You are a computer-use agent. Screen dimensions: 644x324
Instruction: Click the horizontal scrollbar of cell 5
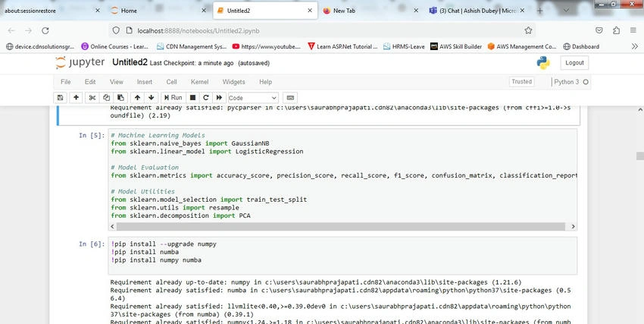coord(342,227)
